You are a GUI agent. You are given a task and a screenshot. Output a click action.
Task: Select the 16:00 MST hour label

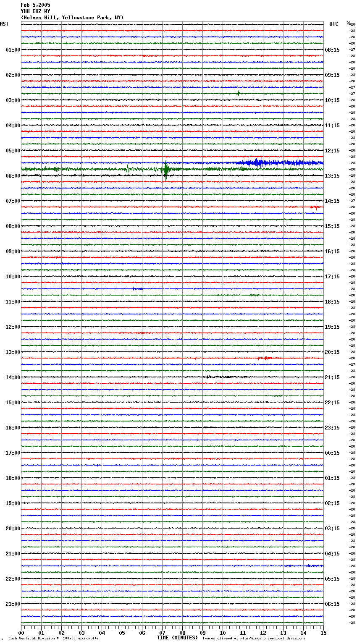coord(13,428)
